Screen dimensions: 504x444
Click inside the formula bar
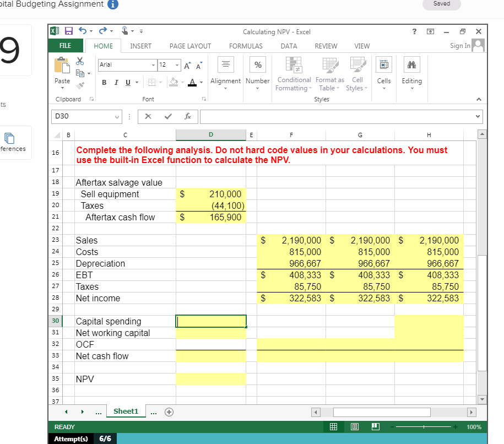[330, 116]
